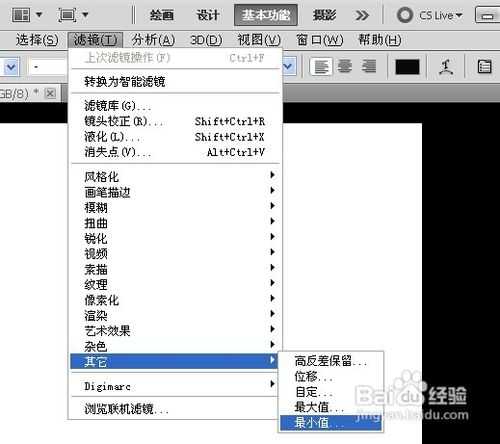This screenshot has width=500, height=444.
Task: Choose 位移... in submenu
Action: coord(331,376)
